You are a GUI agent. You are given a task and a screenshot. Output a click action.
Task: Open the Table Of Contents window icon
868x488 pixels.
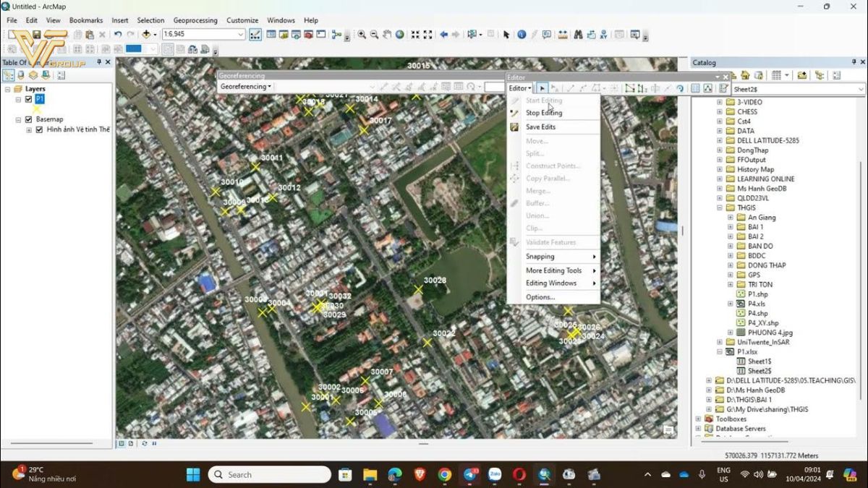coord(271,34)
